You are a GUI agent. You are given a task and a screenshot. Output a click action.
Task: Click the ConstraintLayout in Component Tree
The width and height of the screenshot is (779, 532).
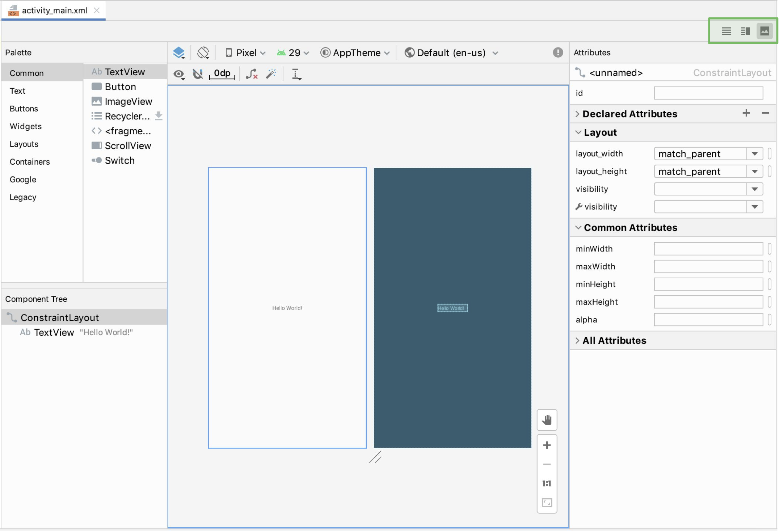click(x=59, y=317)
